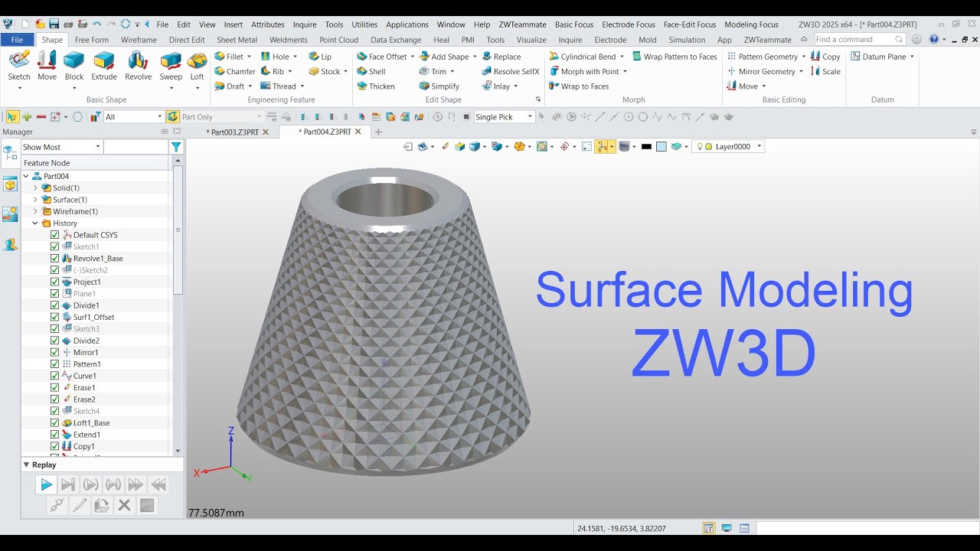The height and width of the screenshot is (551, 980).
Task: Toggle the Mirror1 feature checkbox
Action: 54,352
